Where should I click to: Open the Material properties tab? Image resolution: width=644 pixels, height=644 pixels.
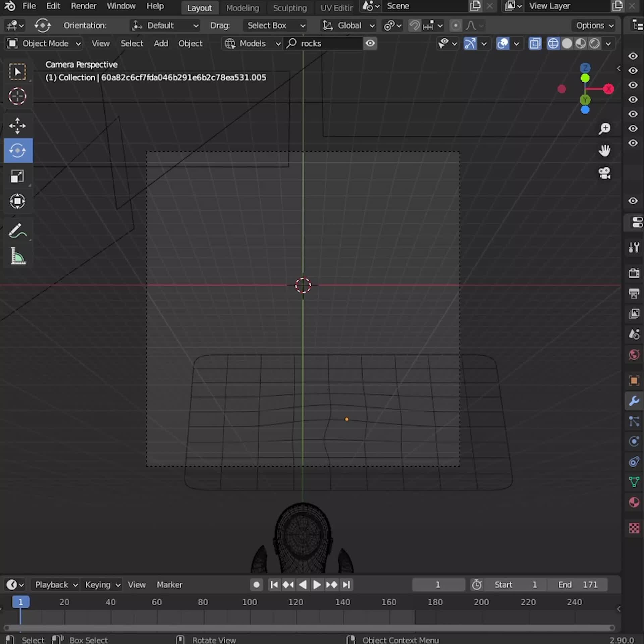pos(634,502)
